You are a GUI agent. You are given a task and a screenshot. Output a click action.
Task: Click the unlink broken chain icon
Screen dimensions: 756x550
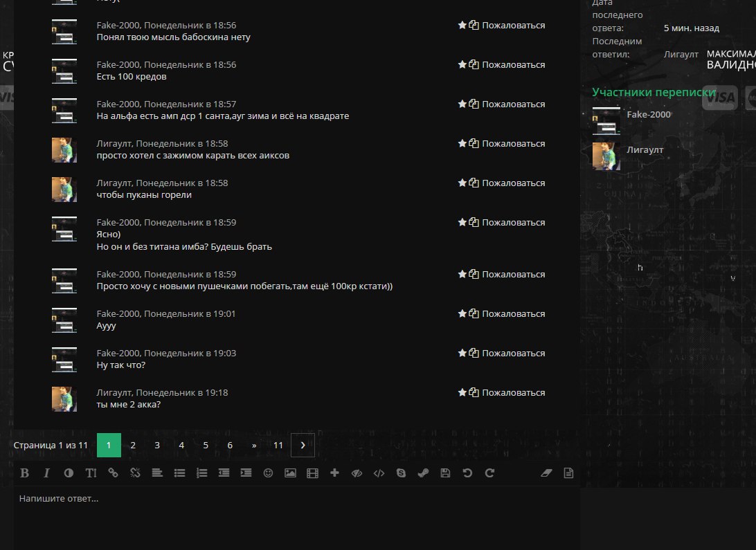click(136, 473)
